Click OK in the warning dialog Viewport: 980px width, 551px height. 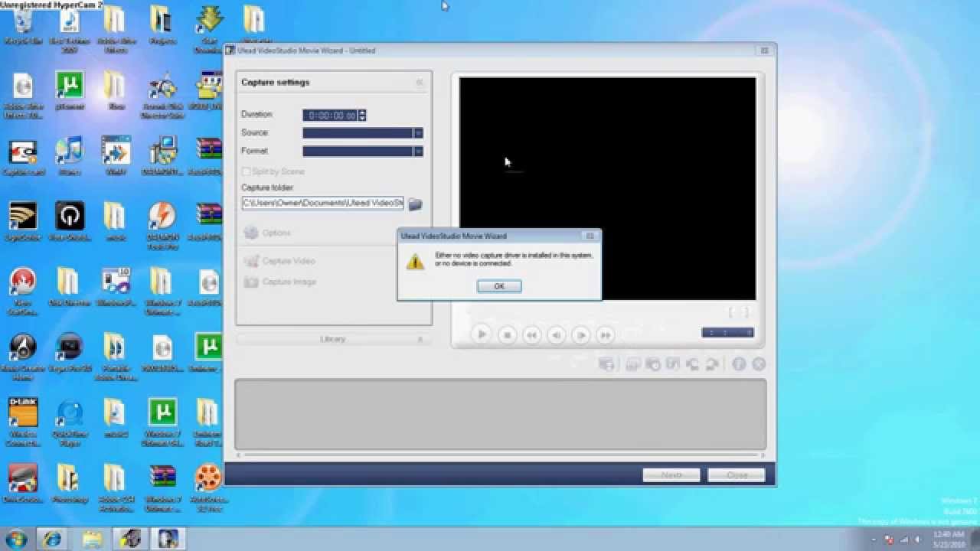click(499, 286)
